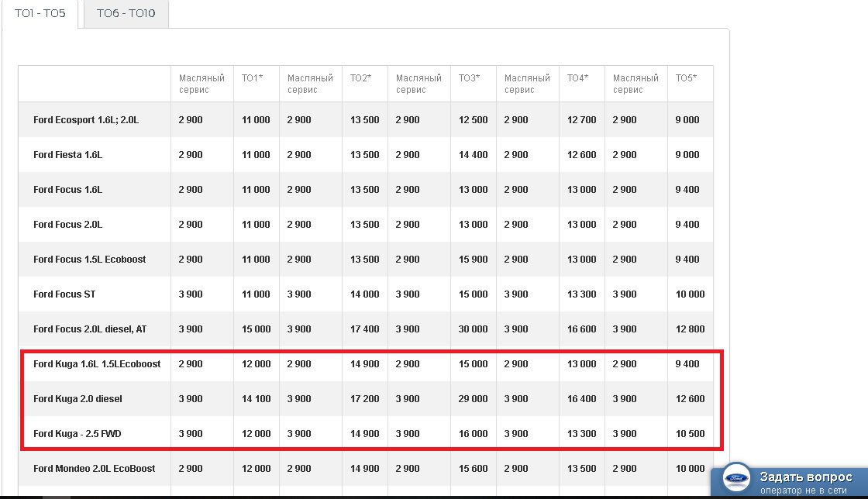Click Ford Kuga 2.0 diesel ТО5 price 12 600
The height and width of the screenshot is (499, 868).
click(690, 398)
